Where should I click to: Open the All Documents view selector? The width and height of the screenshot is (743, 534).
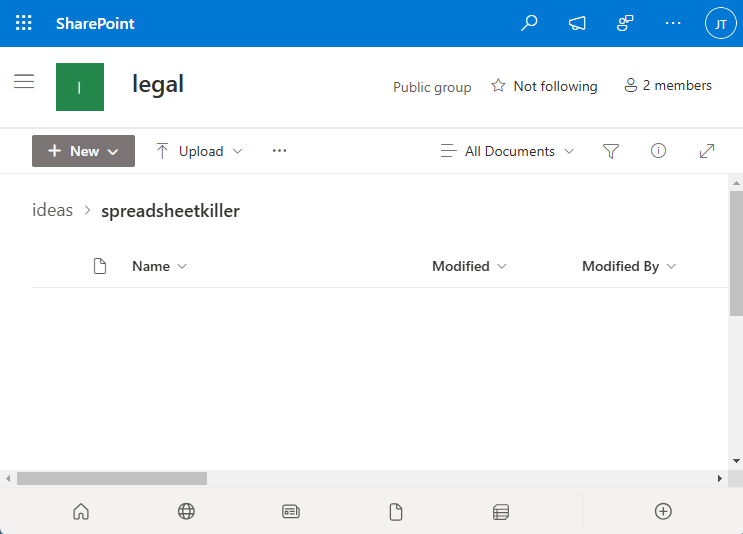[x=508, y=151]
